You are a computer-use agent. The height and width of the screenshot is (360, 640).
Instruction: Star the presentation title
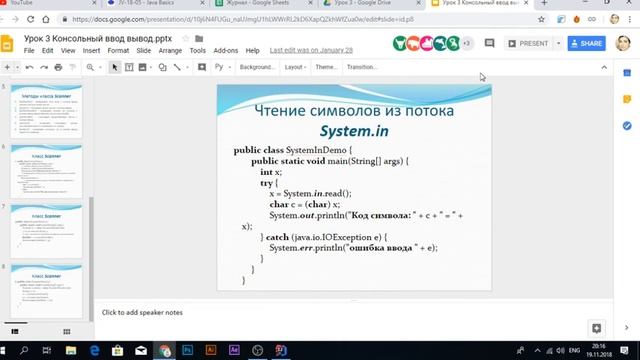point(186,38)
